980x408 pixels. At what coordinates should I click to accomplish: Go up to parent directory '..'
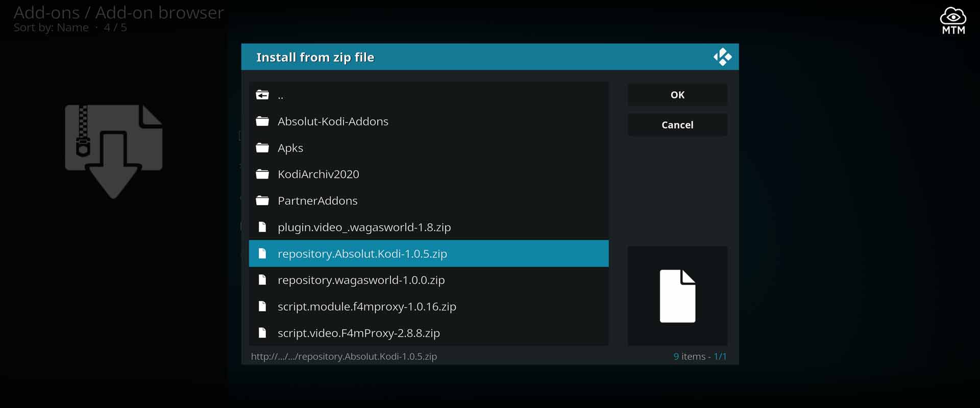tap(429, 95)
